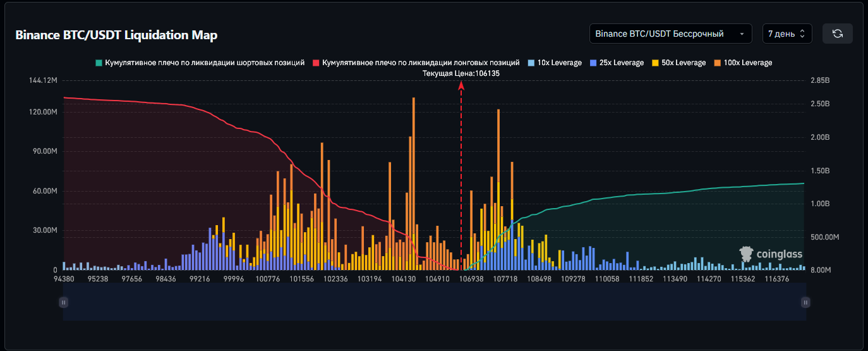Click the 111852 price axis label

[x=641, y=279]
